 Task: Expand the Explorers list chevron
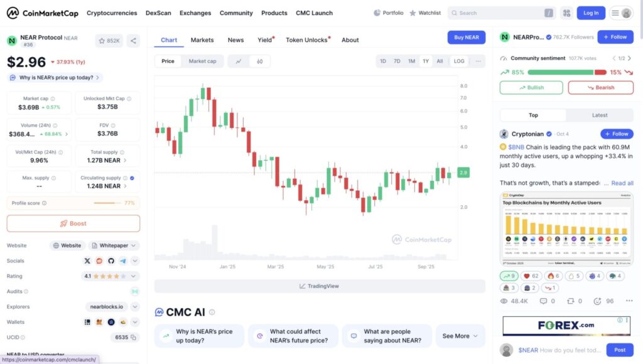[134, 307]
